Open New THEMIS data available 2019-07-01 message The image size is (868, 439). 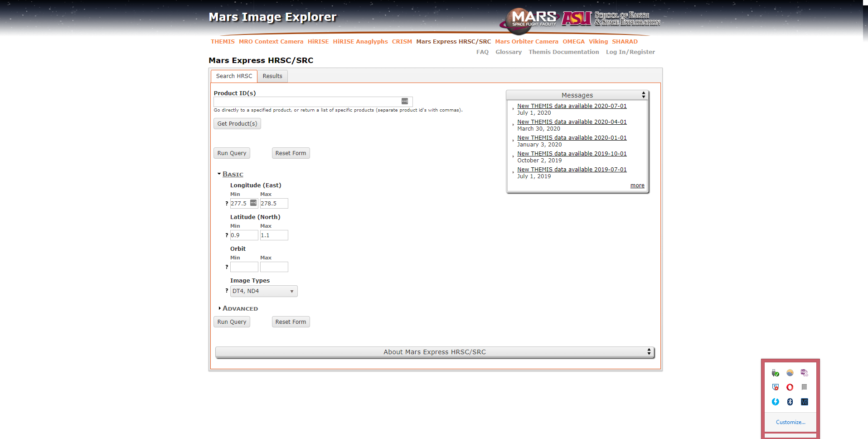point(572,170)
